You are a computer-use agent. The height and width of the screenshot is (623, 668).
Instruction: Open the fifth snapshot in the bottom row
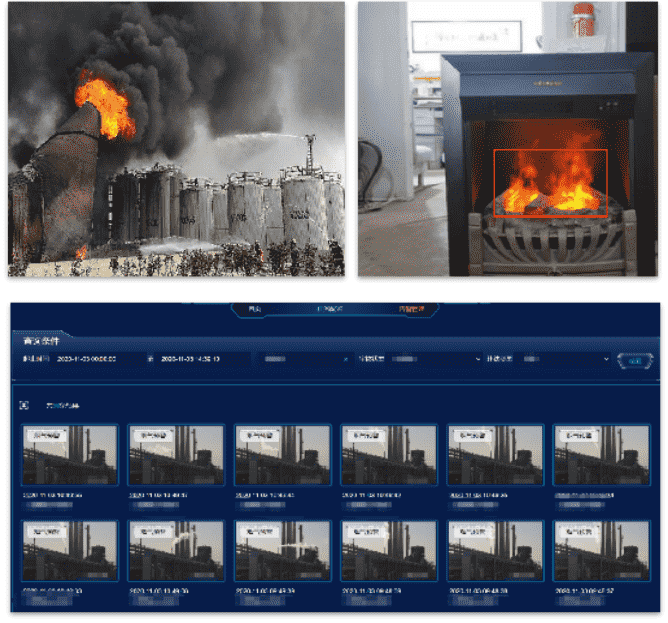click(x=495, y=552)
